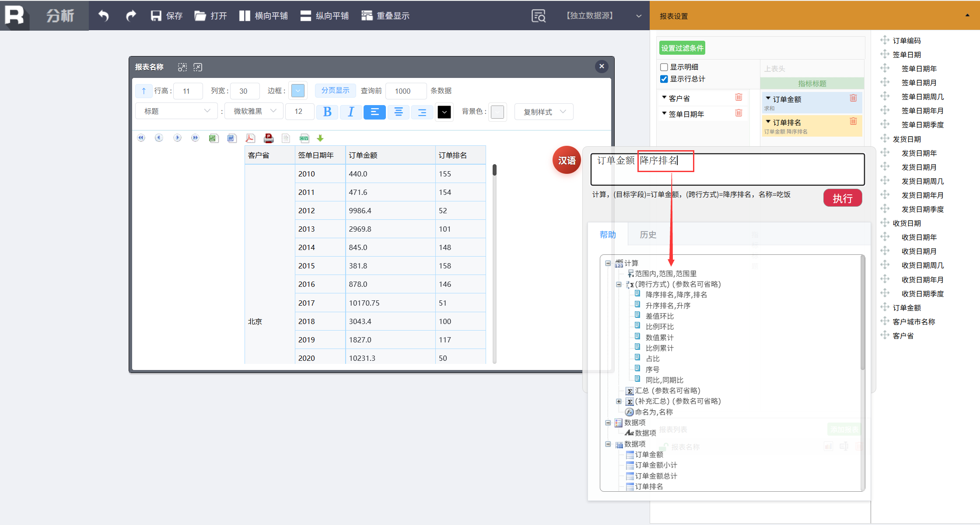Go to the last report page
Image resolution: width=980 pixels, height=525 pixels.
(195, 138)
